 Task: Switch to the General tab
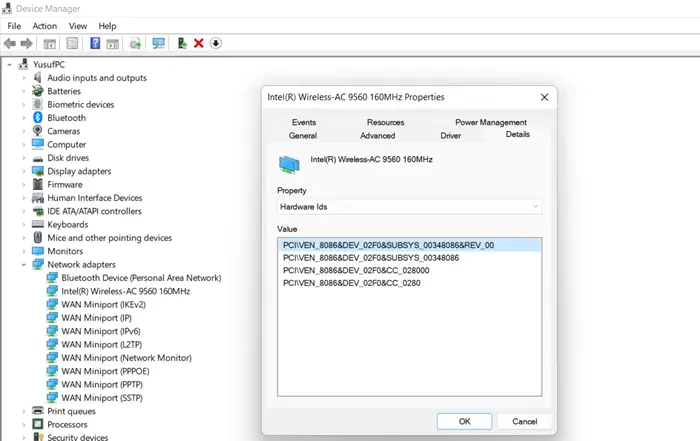(x=303, y=136)
